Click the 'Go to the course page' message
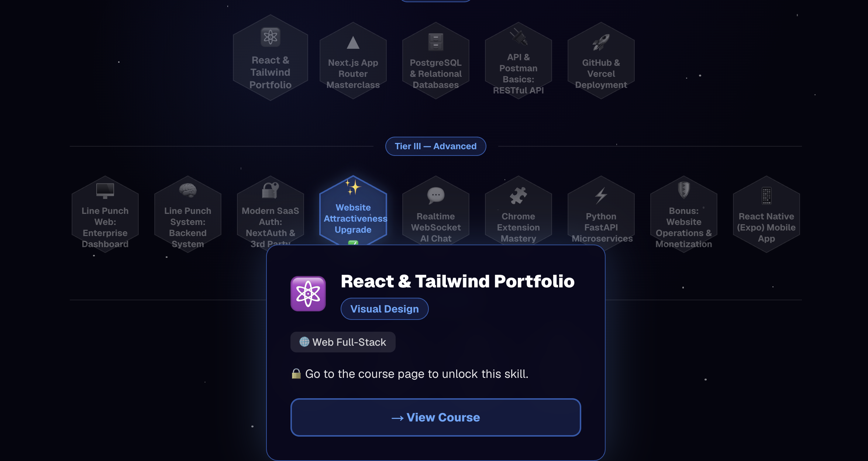Image resolution: width=868 pixels, height=461 pixels. click(417, 374)
